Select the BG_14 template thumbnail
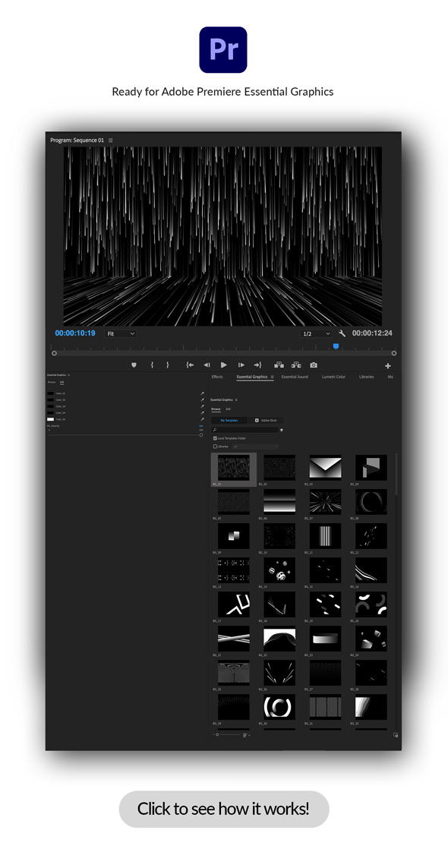The height and width of the screenshot is (868, 448). 279,570
